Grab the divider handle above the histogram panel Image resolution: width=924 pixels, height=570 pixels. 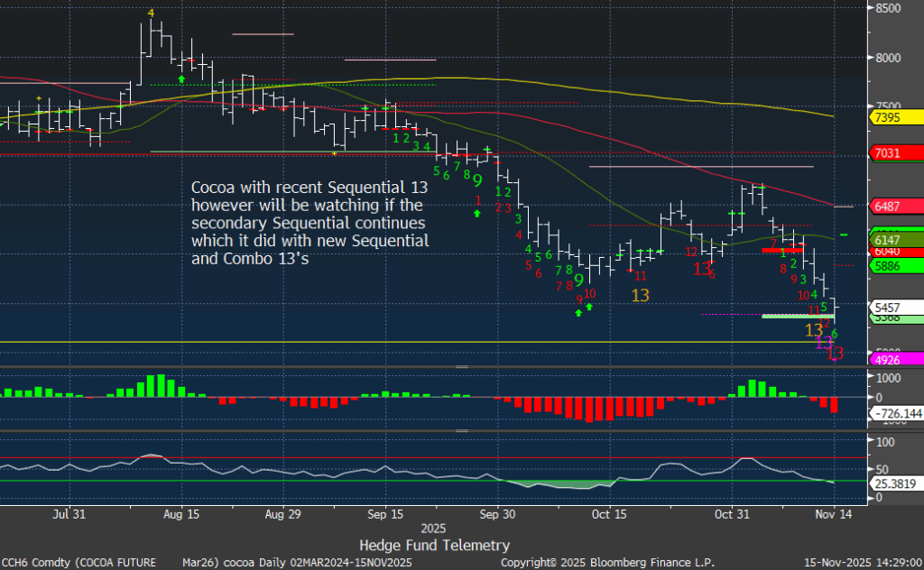[462, 367]
